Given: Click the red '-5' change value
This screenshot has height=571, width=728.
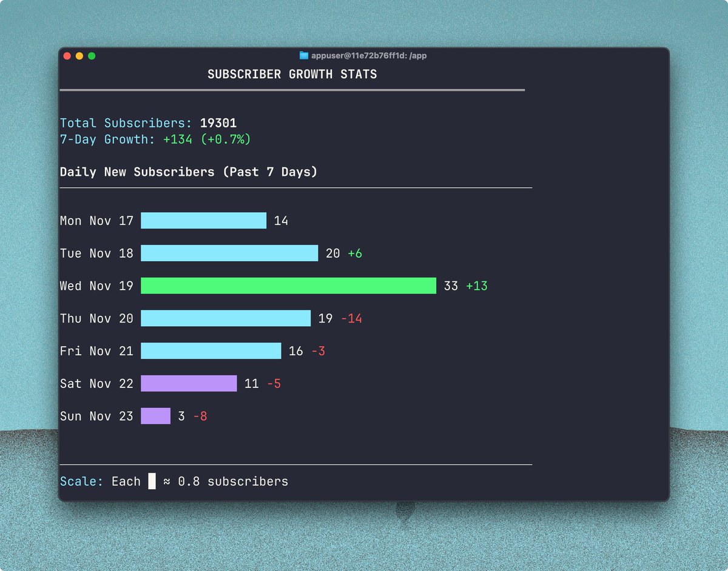Looking at the screenshot, I should (x=274, y=384).
